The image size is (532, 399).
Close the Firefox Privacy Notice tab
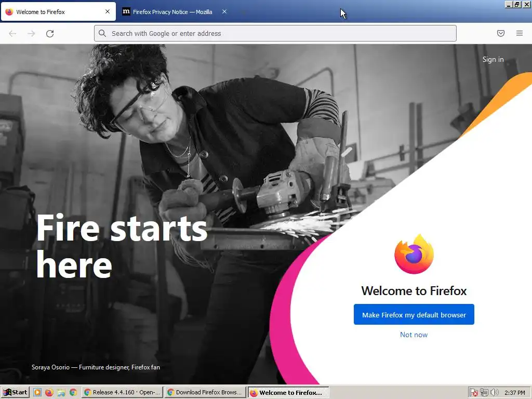click(x=224, y=11)
